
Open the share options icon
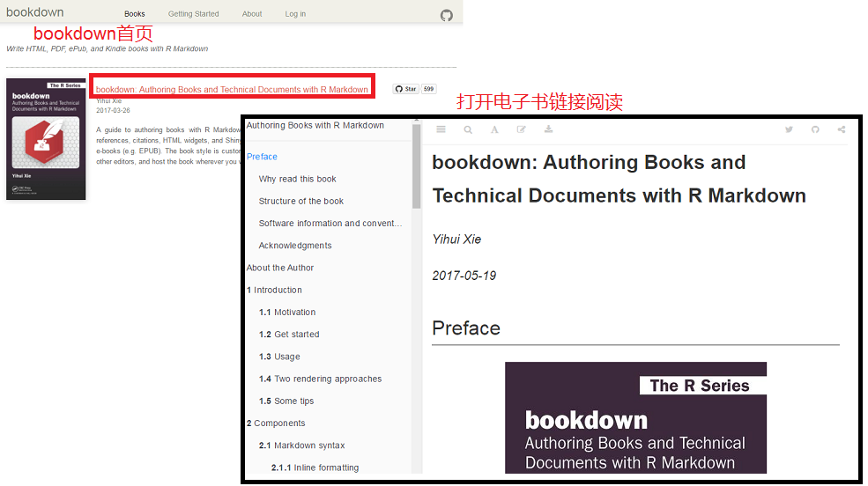[842, 129]
